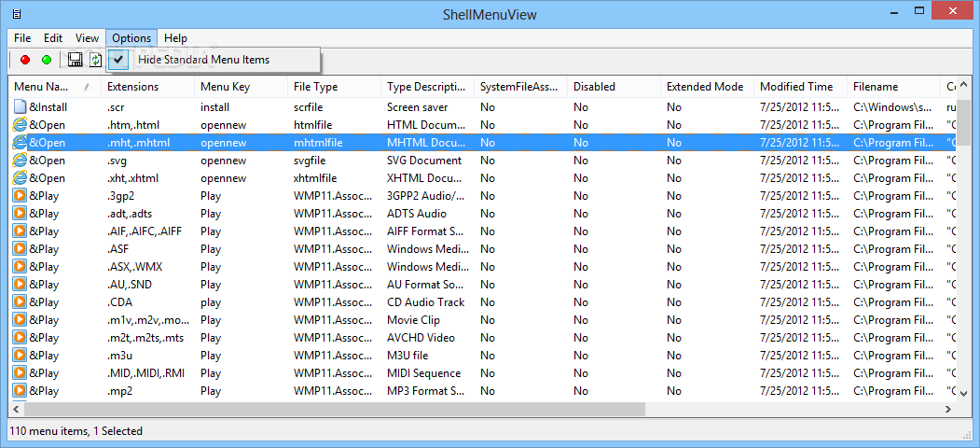Image resolution: width=980 pixels, height=448 pixels.
Task: Click the horizontal scrollbar left arrow
Action: pyautogui.click(x=16, y=409)
